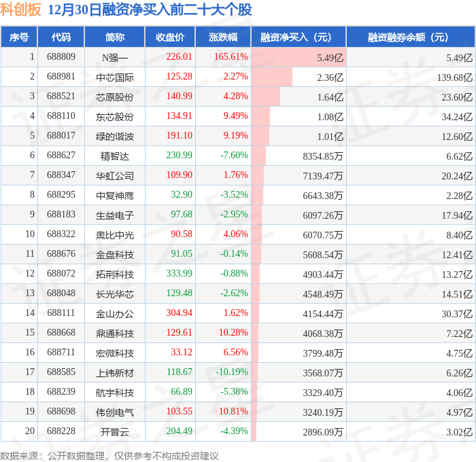
Task: Select stock name 中复神鹰
Action: (x=115, y=196)
